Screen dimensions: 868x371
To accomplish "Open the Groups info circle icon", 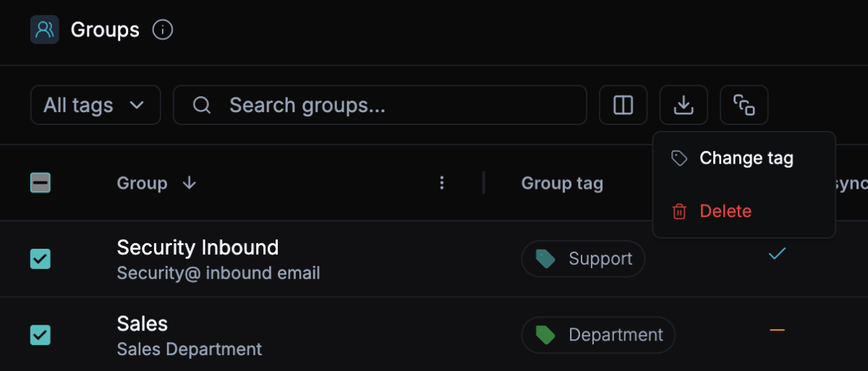I will tap(163, 30).
